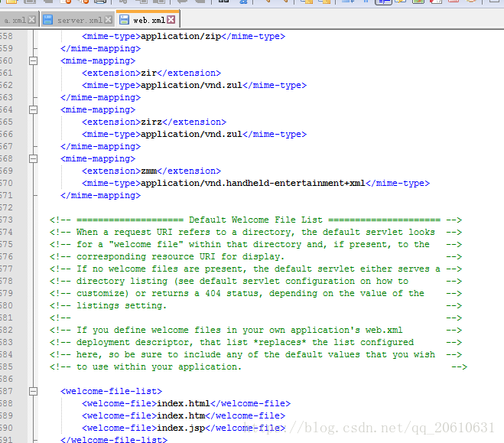
Task: Click the 'Default Welcome File List' comment header
Action: pos(255,220)
